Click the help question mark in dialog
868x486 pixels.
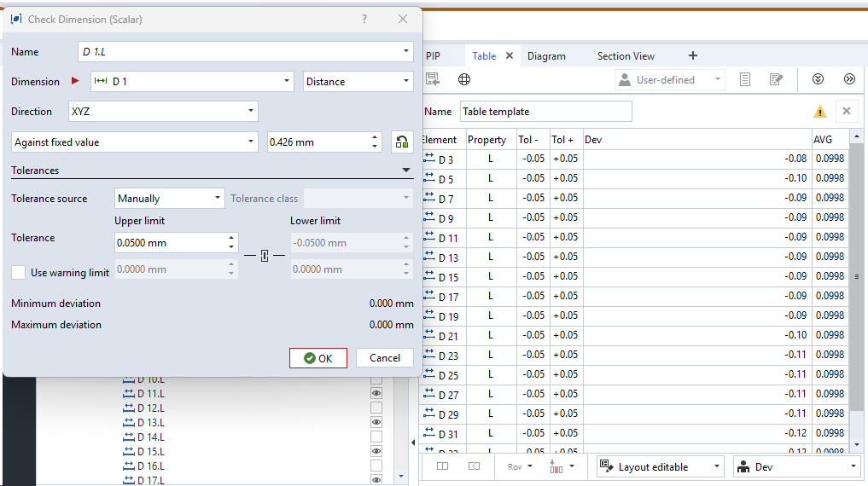pos(364,19)
